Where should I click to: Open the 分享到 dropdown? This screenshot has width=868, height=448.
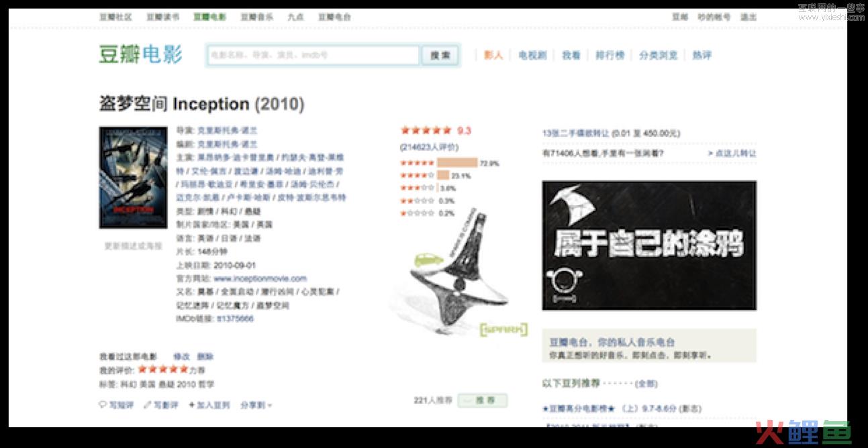256,405
